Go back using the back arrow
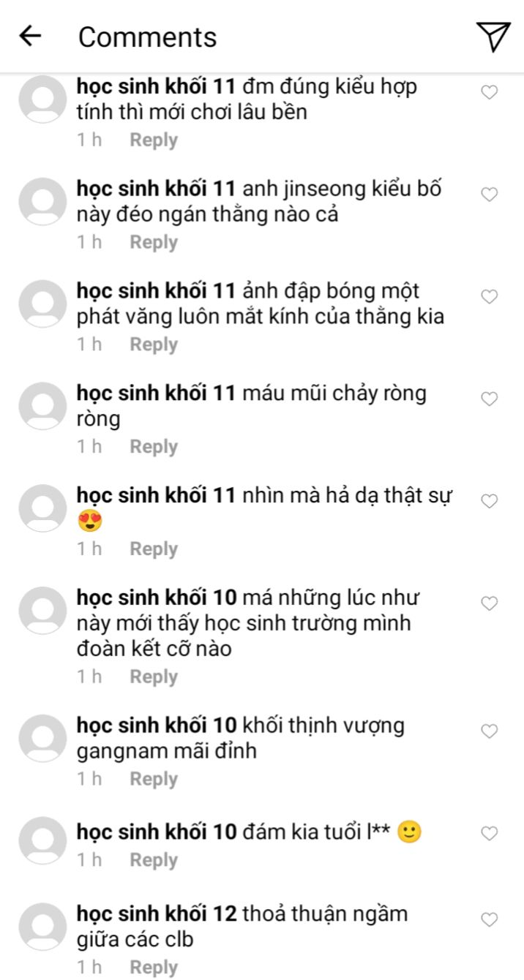Image resolution: width=524 pixels, height=980 pixels. pos(30,37)
